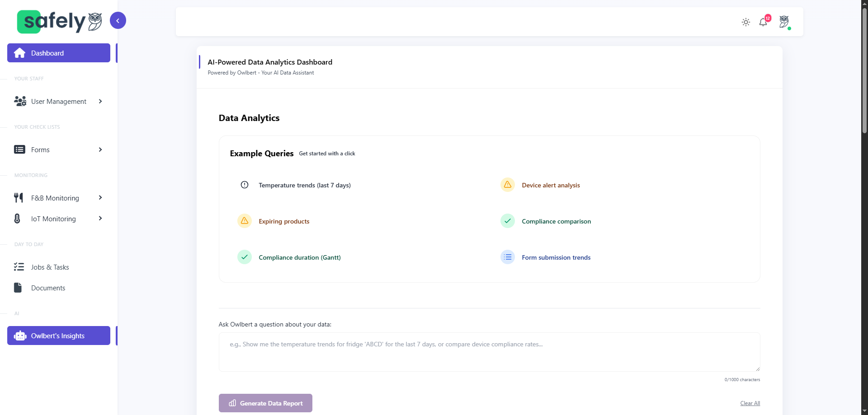Click the Form submission trends list icon
Image resolution: width=868 pixels, height=415 pixels.
point(508,257)
